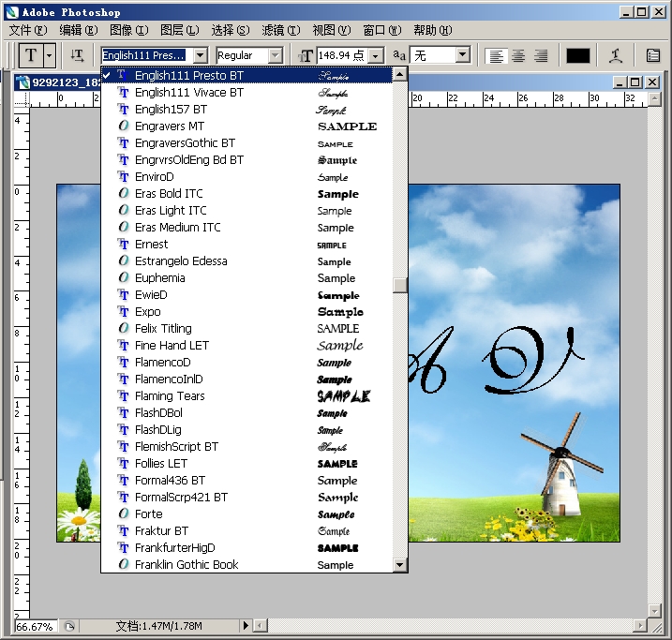Click the ruler origin corner icon

pos(22,99)
